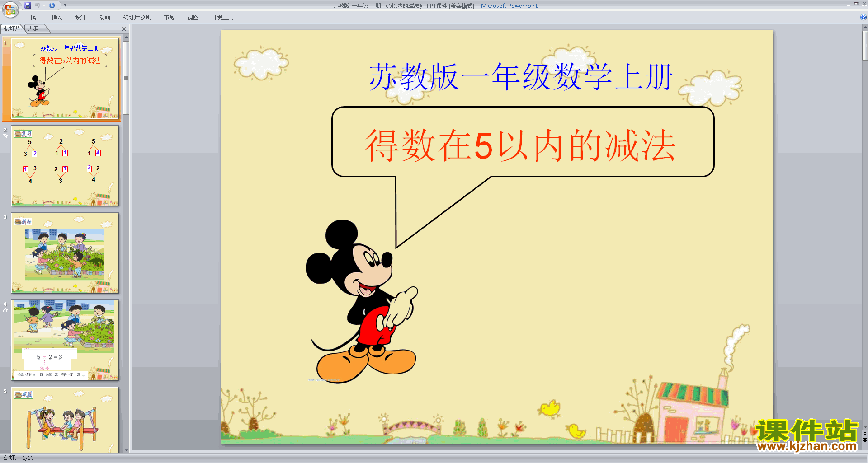
Task: Click the main editor vertical scrollbar handle
Action: coord(865,45)
